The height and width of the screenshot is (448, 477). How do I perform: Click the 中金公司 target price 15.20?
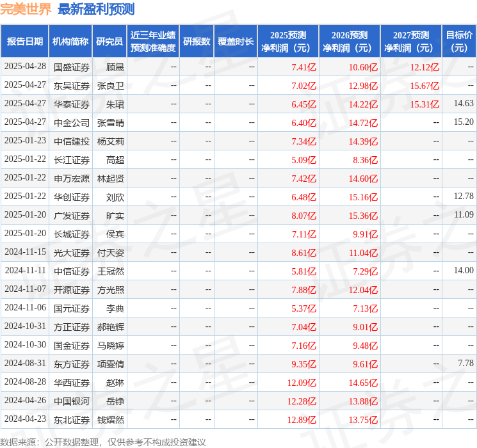tap(463, 122)
